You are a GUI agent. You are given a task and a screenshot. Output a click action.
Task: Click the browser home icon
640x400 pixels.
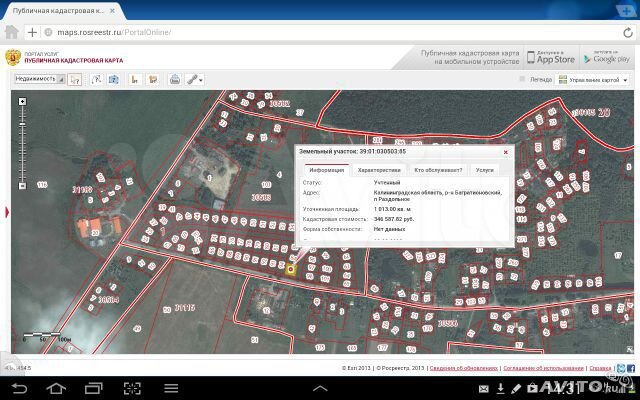[x=13, y=32]
